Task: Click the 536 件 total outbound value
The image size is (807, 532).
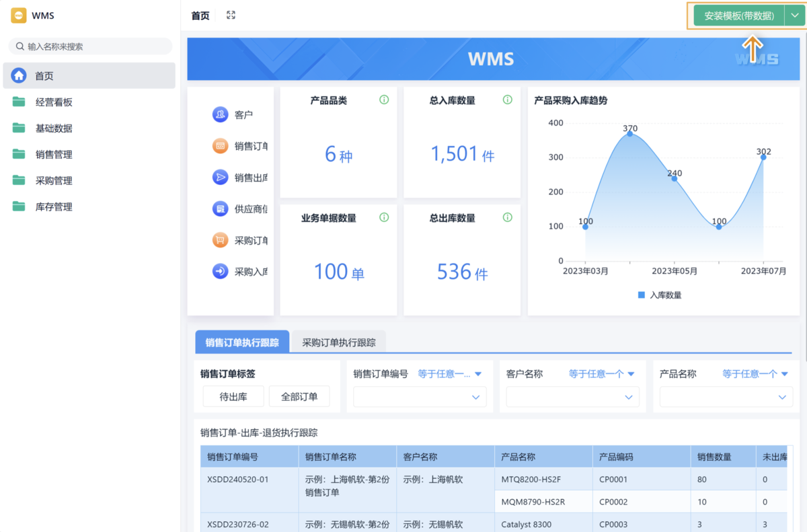Action: point(463,272)
